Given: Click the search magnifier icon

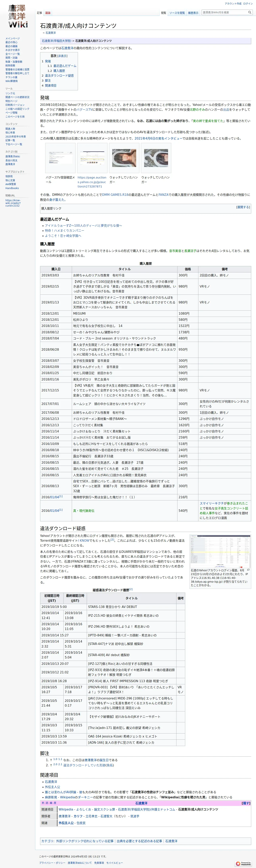Looking at the screenshot, I should [250, 13].
